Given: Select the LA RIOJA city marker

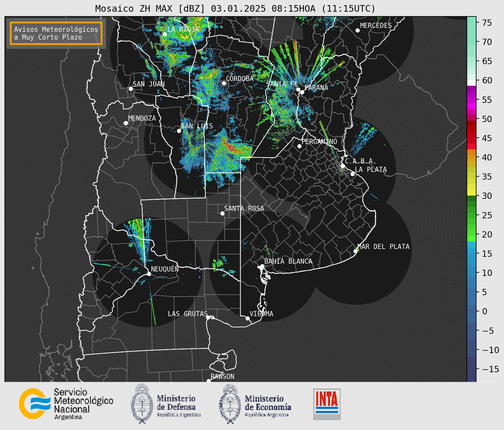Looking at the screenshot, I should 165,34.
